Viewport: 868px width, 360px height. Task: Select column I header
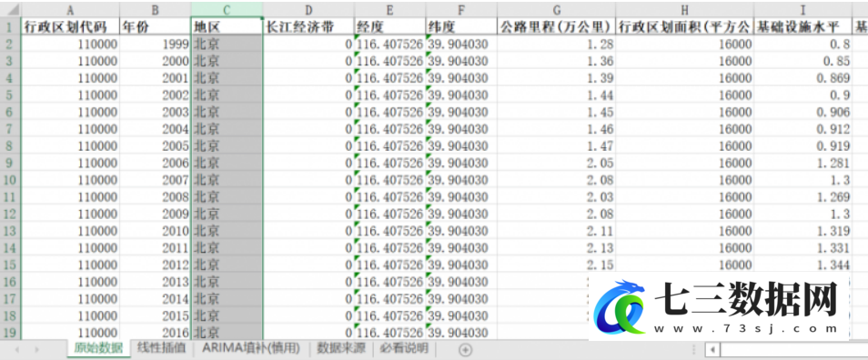802,9
